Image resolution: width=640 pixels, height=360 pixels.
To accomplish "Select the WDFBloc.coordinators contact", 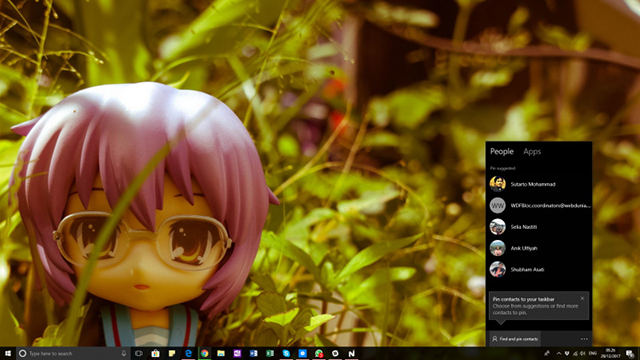I will tap(539, 205).
